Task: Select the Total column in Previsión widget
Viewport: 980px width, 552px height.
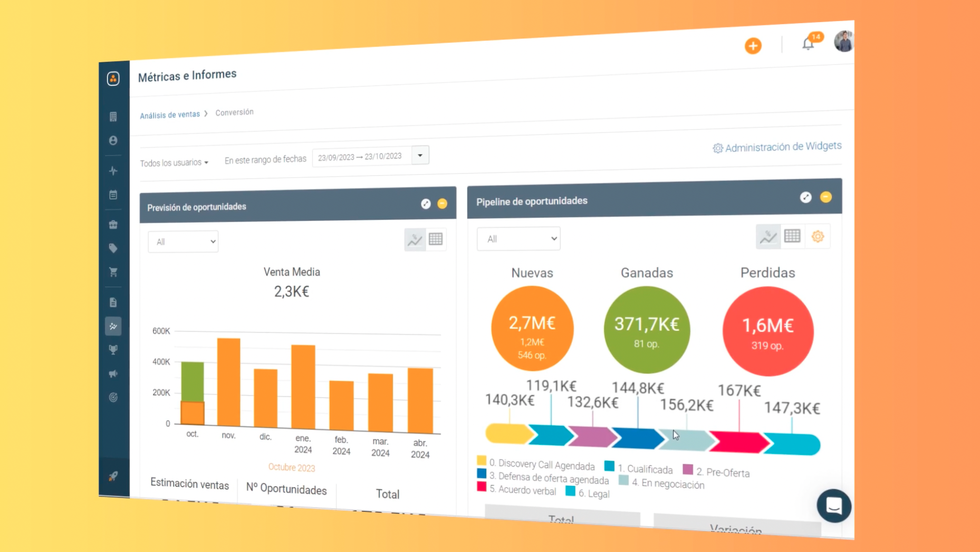Action: 388,494
